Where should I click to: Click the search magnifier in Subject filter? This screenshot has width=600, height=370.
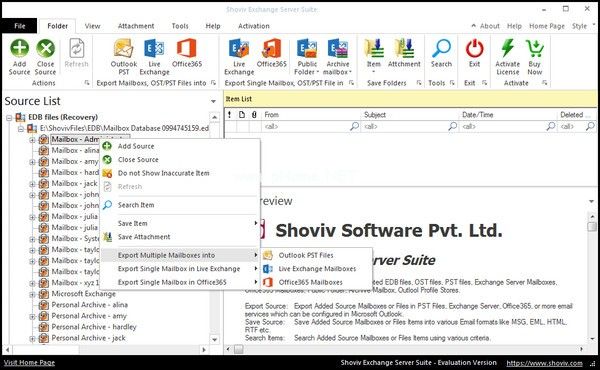coord(453,126)
